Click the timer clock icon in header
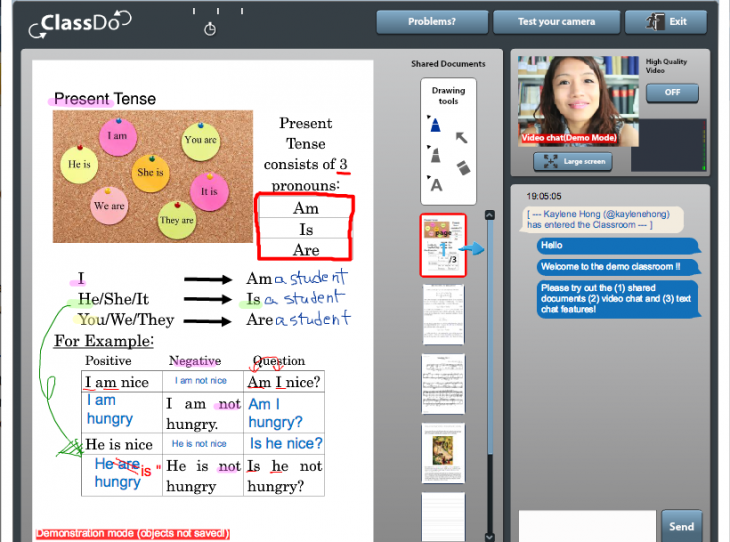 [210, 29]
